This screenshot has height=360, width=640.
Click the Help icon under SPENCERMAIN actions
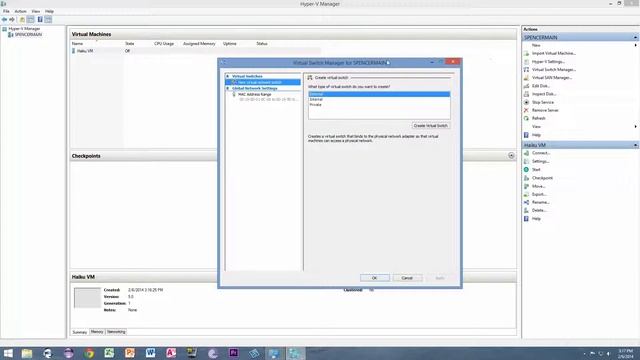pos(526,135)
